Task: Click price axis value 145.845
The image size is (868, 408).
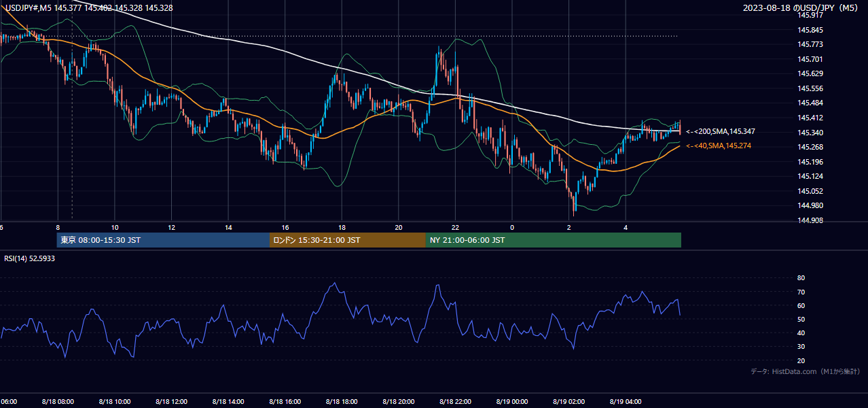Action: (x=810, y=30)
